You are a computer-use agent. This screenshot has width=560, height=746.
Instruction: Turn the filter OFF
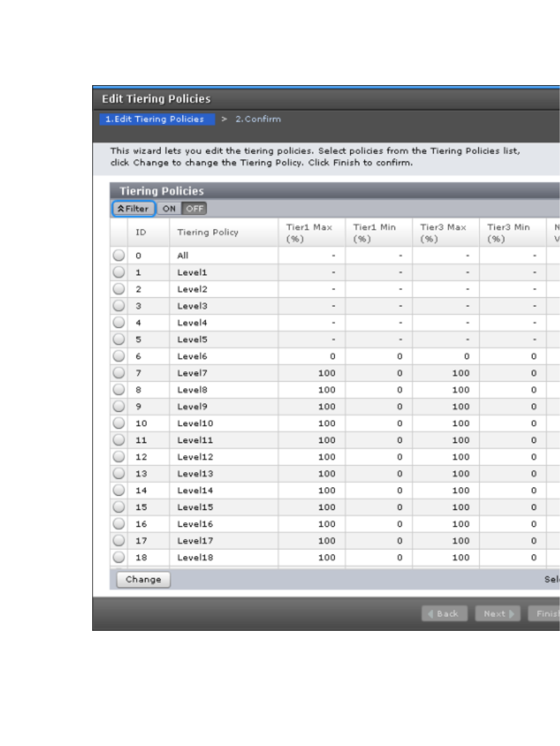click(x=194, y=209)
